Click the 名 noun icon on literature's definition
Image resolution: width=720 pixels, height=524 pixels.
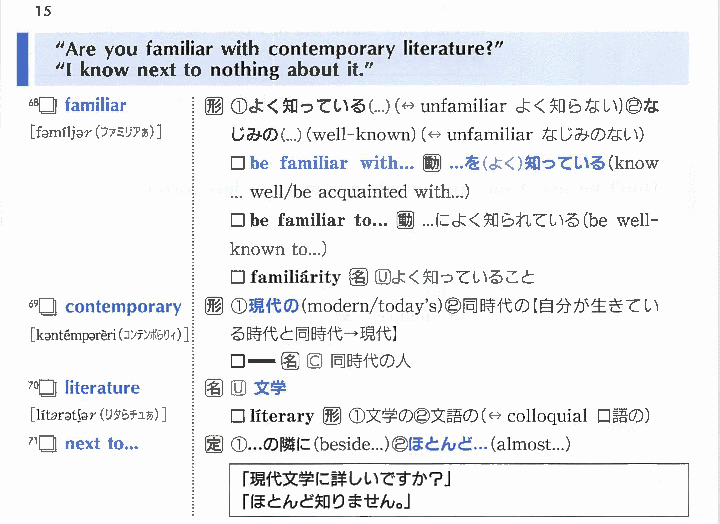(213, 388)
